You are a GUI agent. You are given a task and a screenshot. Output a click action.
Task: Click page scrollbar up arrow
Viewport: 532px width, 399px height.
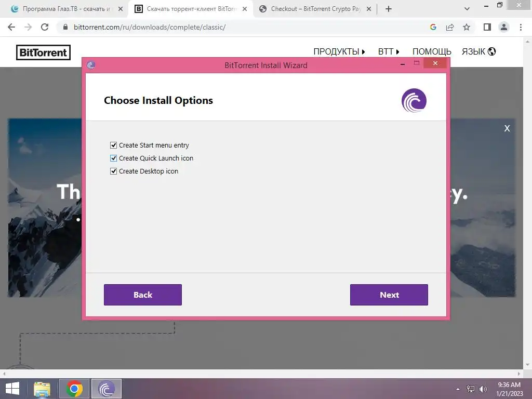click(x=527, y=42)
